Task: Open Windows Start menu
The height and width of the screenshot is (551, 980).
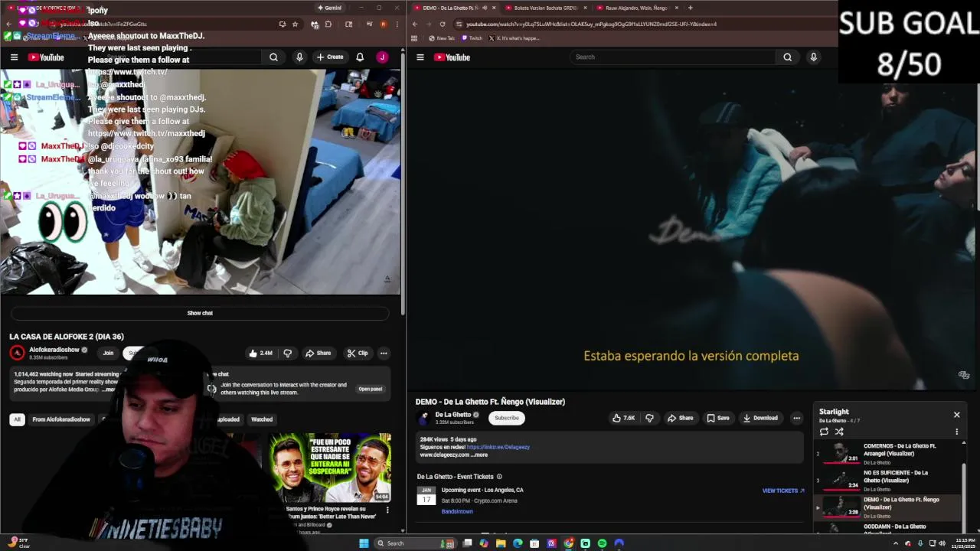Action: pos(364,543)
